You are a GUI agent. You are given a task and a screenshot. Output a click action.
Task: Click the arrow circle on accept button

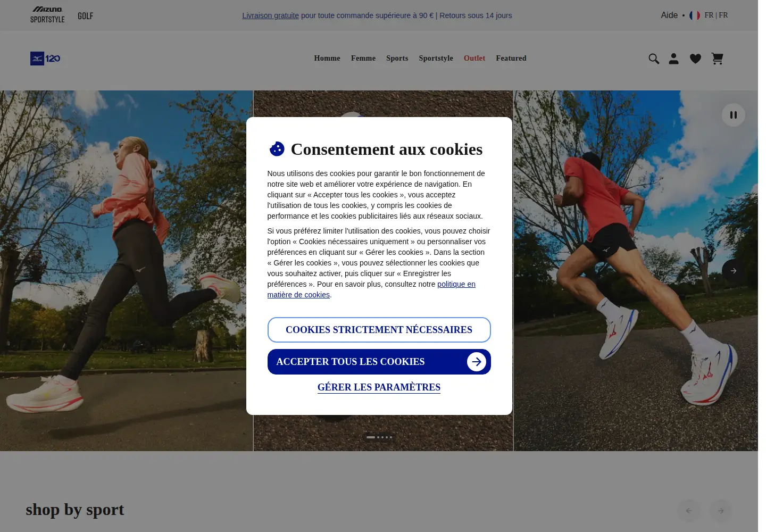click(x=477, y=362)
